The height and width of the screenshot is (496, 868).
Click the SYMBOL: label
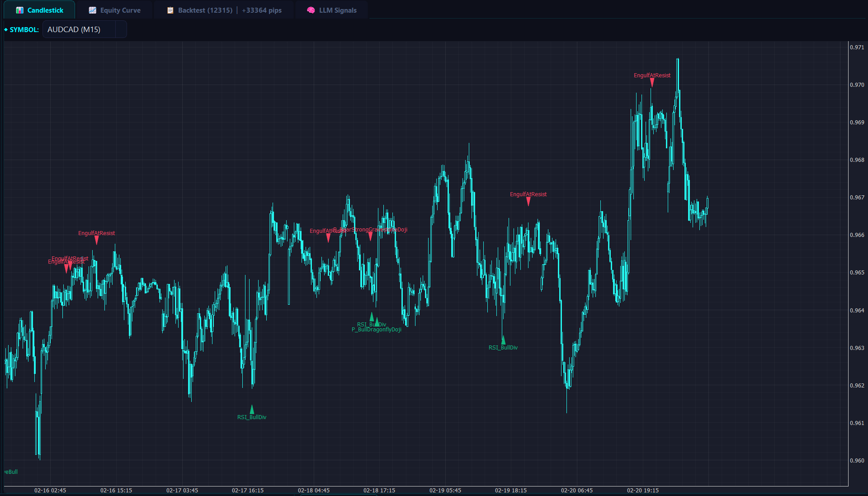tap(24, 29)
